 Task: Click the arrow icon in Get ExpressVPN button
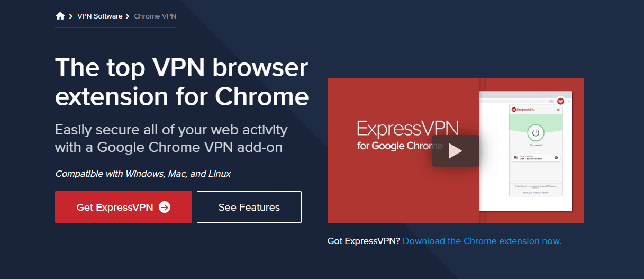click(x=165, y=207)
